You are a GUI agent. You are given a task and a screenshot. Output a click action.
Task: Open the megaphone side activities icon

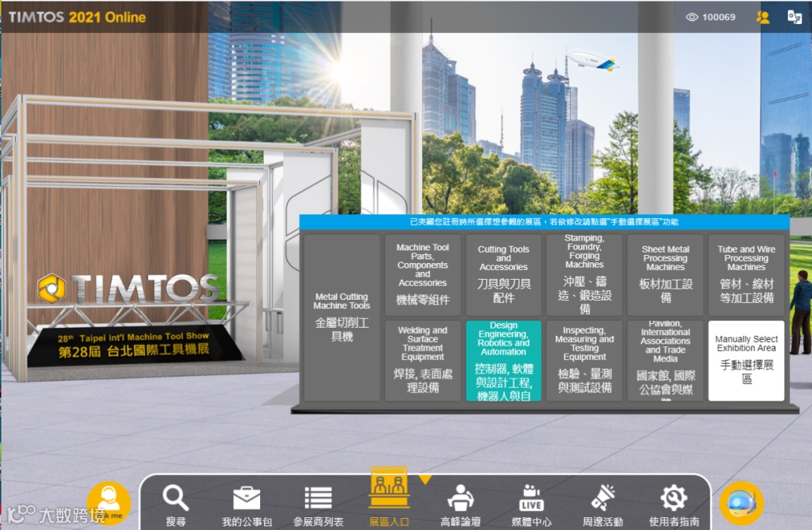[x=603, y=498]
